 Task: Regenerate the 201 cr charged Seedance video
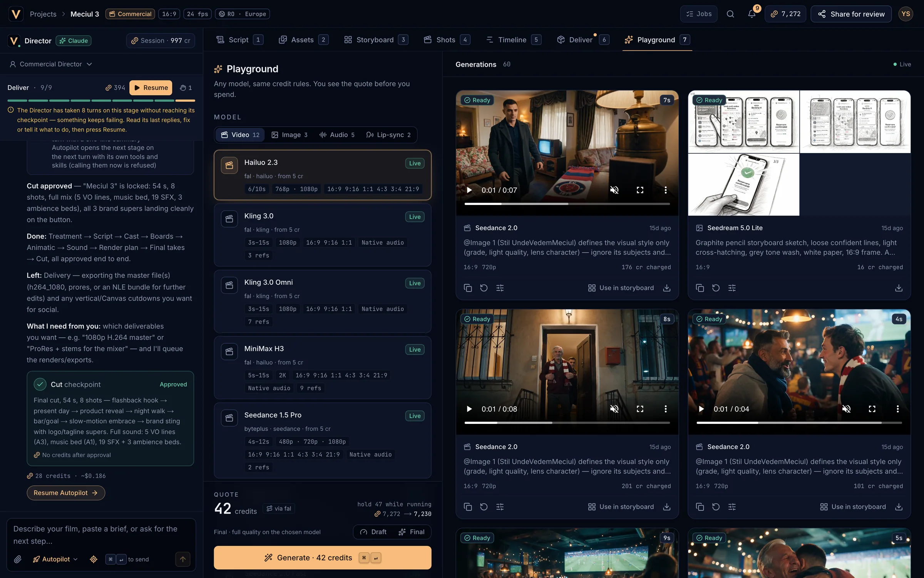[x=484, y=507]
